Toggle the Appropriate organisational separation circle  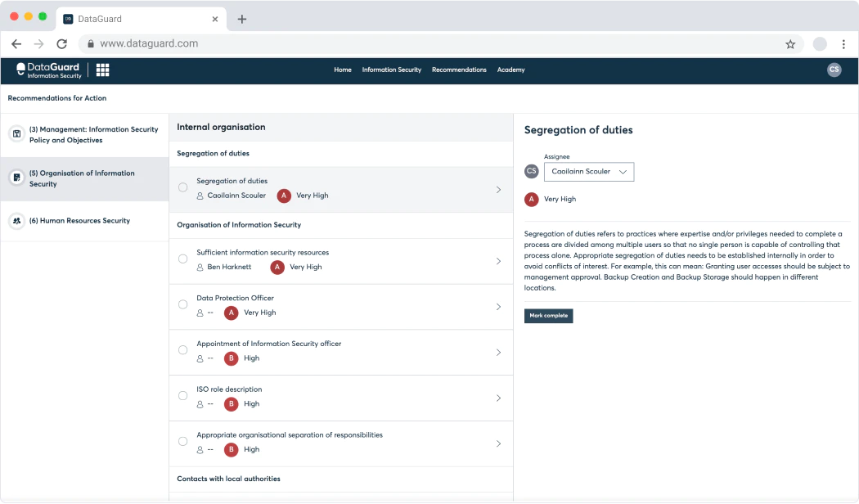pyautogui.click(x=183, y=441)
